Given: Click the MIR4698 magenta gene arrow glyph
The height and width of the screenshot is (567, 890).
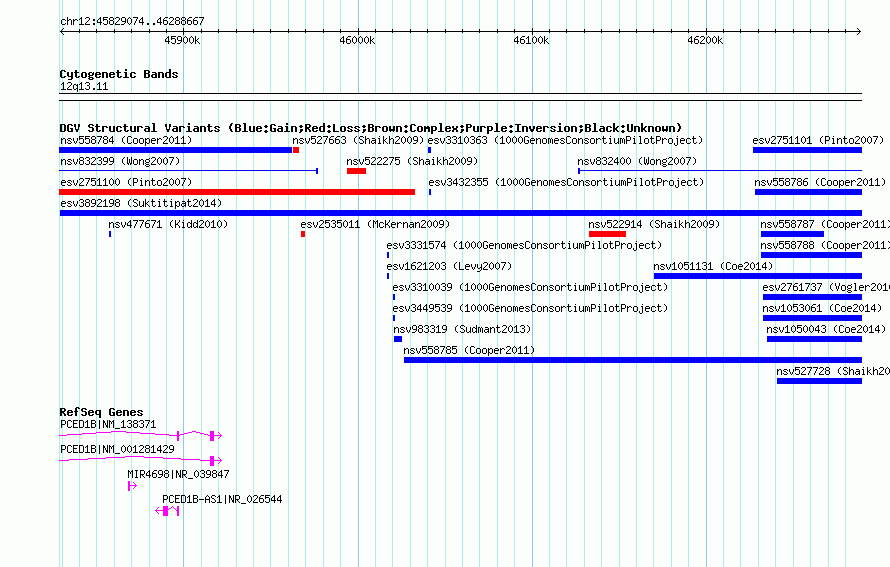Looking at the screenshot, I should click(x=132, y=486).
